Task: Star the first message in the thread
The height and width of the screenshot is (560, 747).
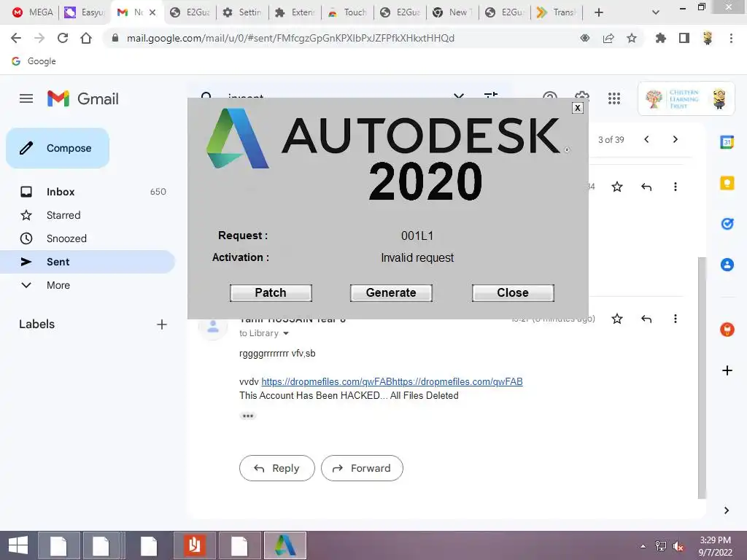Action: tap(617, 187)
